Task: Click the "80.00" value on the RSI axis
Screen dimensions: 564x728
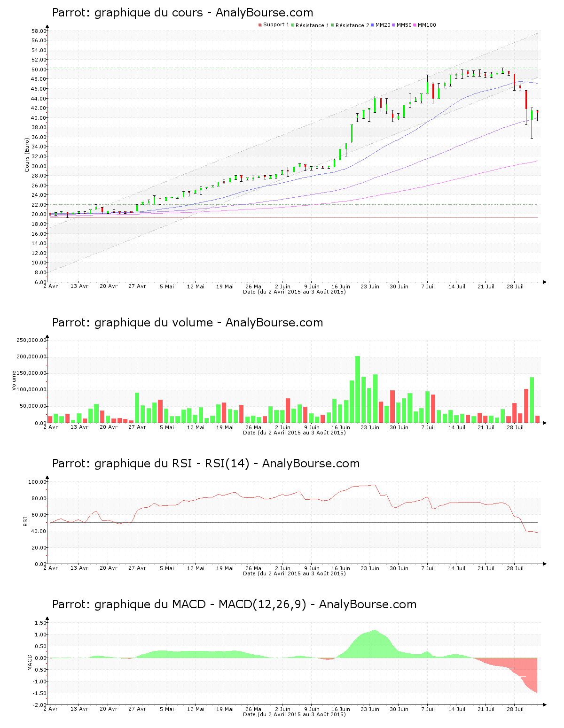Action: click(x=39, y=498)
